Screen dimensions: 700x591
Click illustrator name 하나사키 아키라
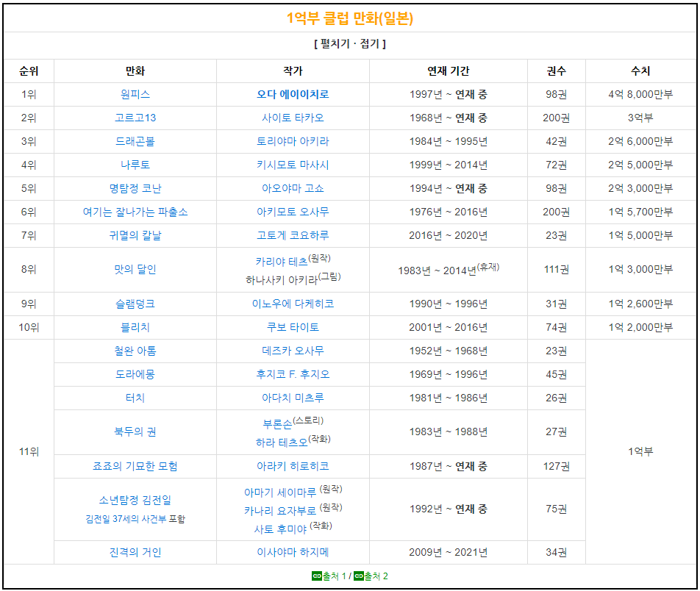282,280
